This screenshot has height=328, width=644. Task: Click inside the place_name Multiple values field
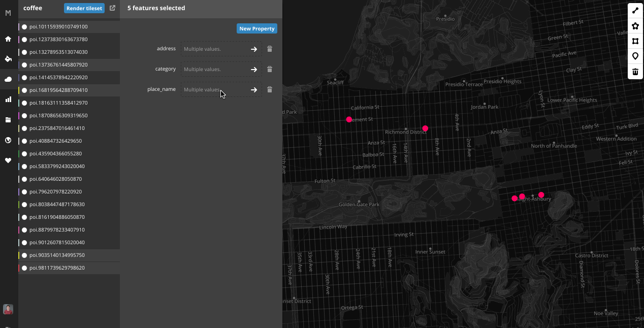pyautogui.click(x=213, y=89)
